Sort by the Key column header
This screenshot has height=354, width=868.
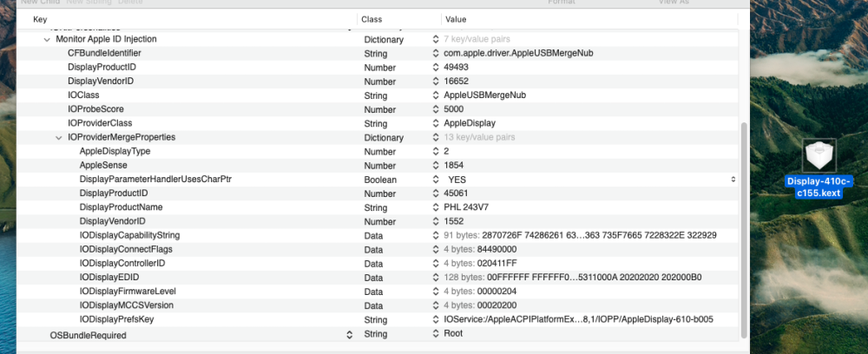[40, 19]
